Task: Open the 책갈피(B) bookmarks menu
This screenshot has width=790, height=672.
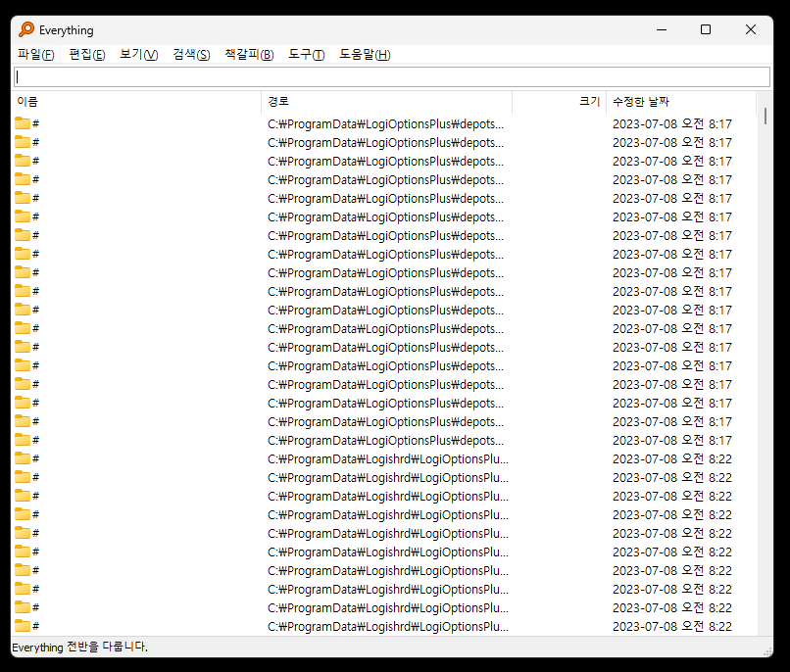Action: (249, 54)
